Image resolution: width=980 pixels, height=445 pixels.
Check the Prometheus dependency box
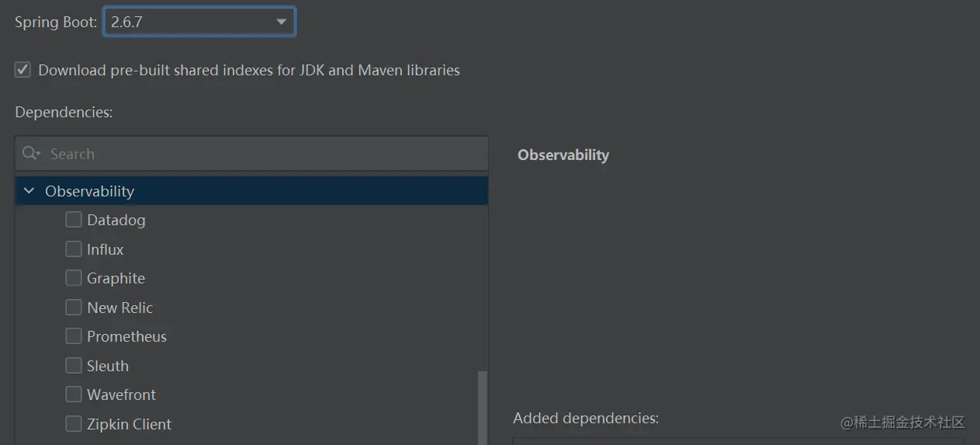click(x=74, y=336)
